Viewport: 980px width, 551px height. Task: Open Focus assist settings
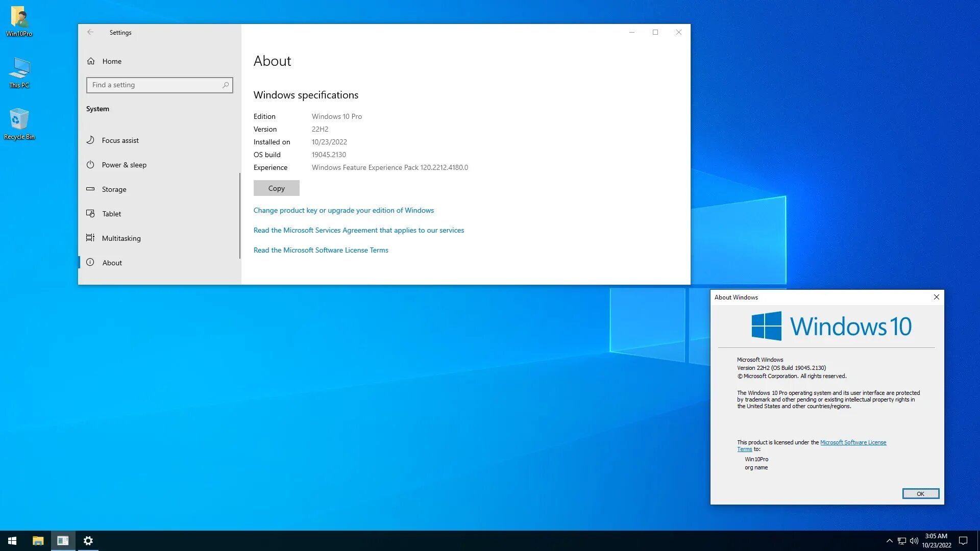click(120, 140)
